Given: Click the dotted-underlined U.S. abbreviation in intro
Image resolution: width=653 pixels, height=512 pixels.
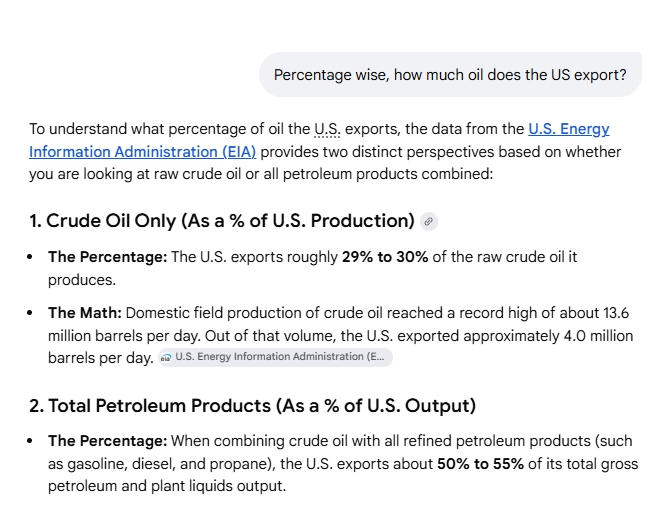Looking at the screenshot, I should tap(327, 129).
